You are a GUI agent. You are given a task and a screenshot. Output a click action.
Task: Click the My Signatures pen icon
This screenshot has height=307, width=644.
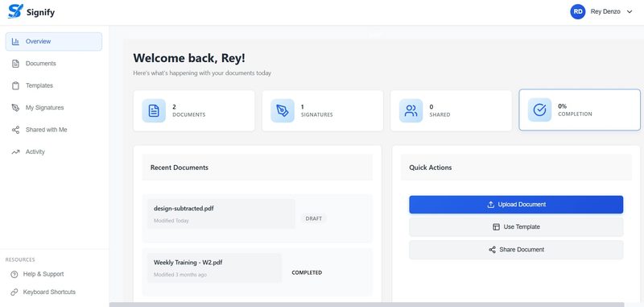[15, 108]
